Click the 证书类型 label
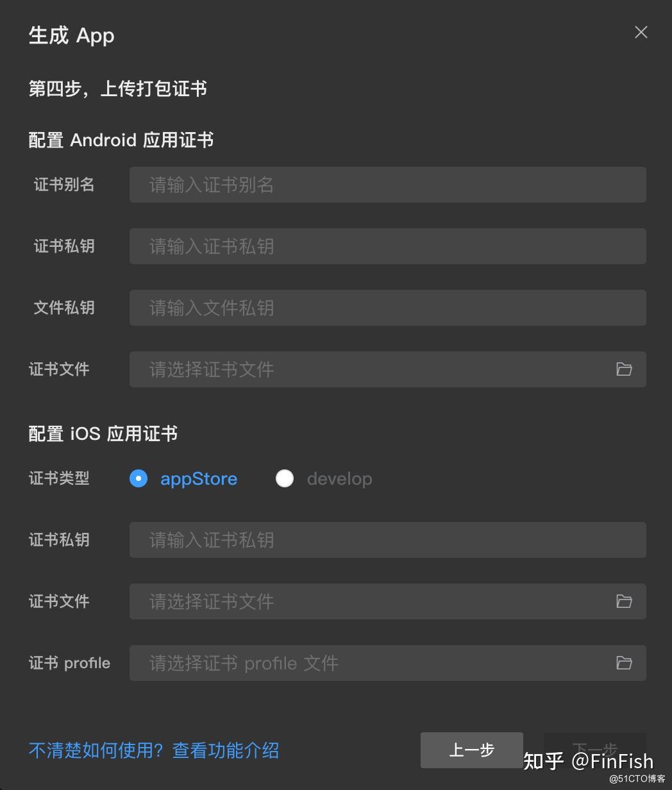The height and width of the screenshot is (790, 672). (59, 478)
